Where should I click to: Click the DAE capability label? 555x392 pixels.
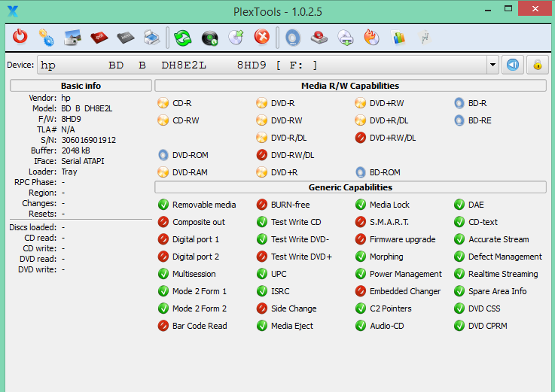click(476, 205)
